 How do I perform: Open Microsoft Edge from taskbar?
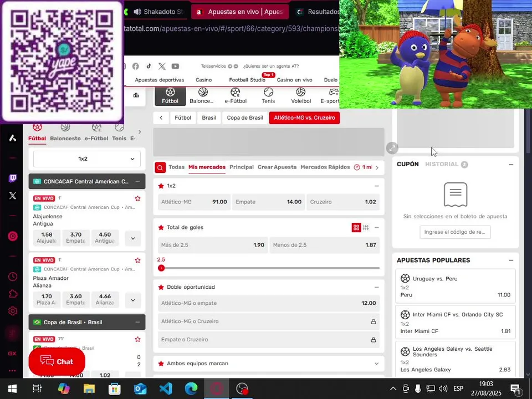pyautogui.click(x=191, y=388)
